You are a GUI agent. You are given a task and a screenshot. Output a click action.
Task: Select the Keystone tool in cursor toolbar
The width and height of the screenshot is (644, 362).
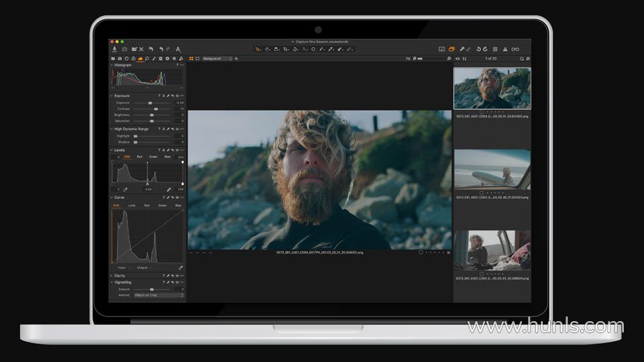pos(305,49)
